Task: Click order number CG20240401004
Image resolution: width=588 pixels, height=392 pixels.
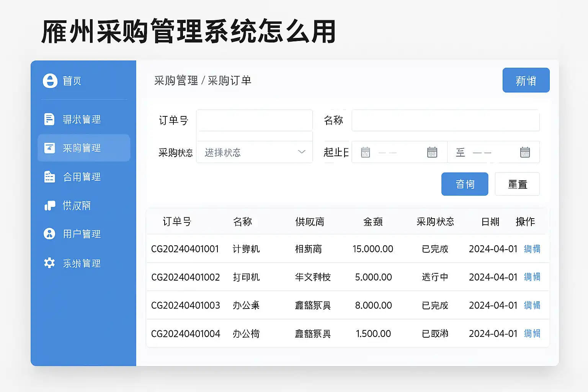Action: 186,333
